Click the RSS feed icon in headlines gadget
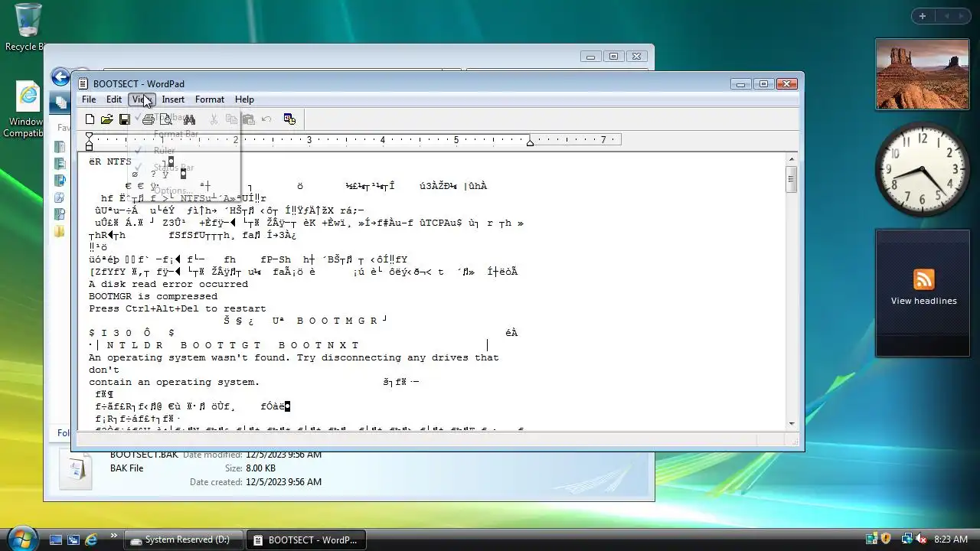This screenshot has height=551, width=980. point(923,279)
